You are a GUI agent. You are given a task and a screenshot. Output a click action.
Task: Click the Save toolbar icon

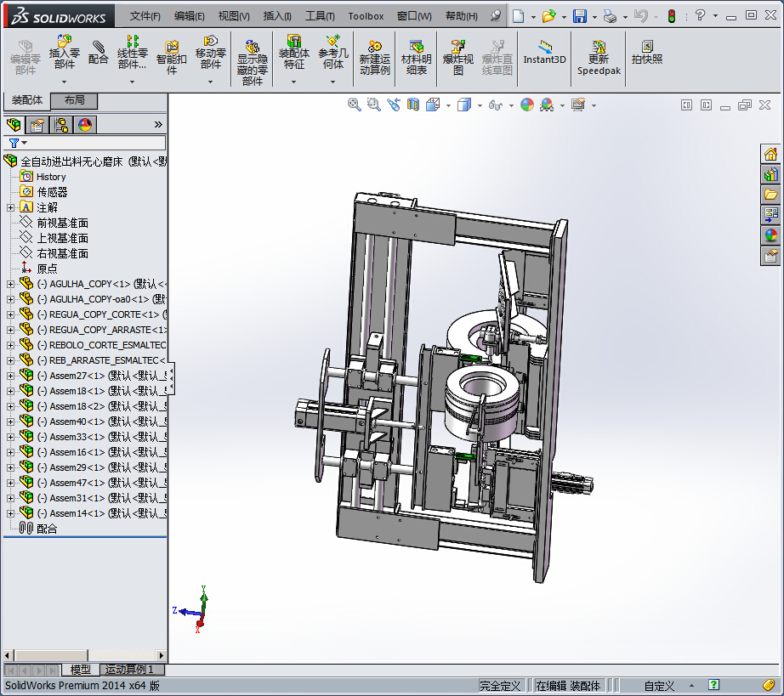[x=580, y=16]
